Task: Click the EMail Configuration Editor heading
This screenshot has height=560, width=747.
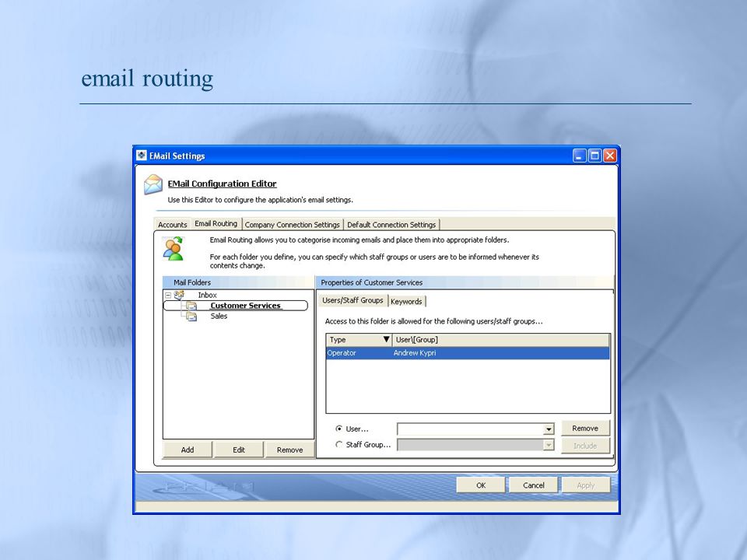Action: (x=222, y=184)
